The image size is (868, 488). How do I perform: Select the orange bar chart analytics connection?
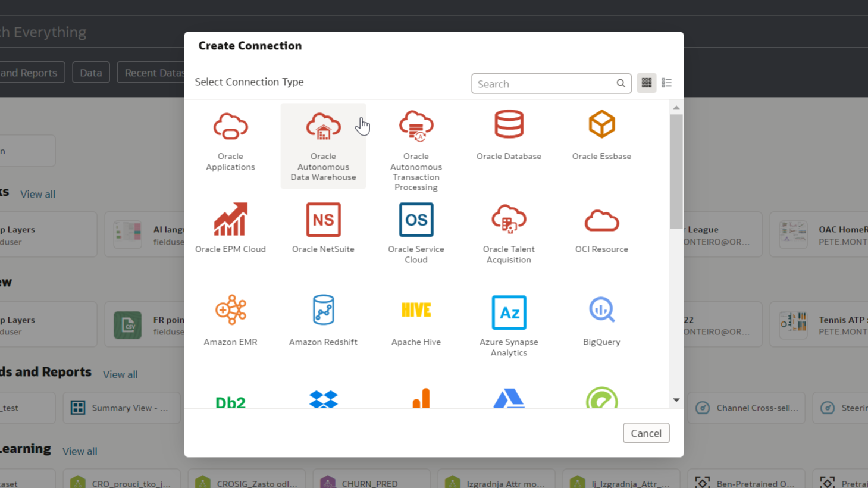(421, 398)
